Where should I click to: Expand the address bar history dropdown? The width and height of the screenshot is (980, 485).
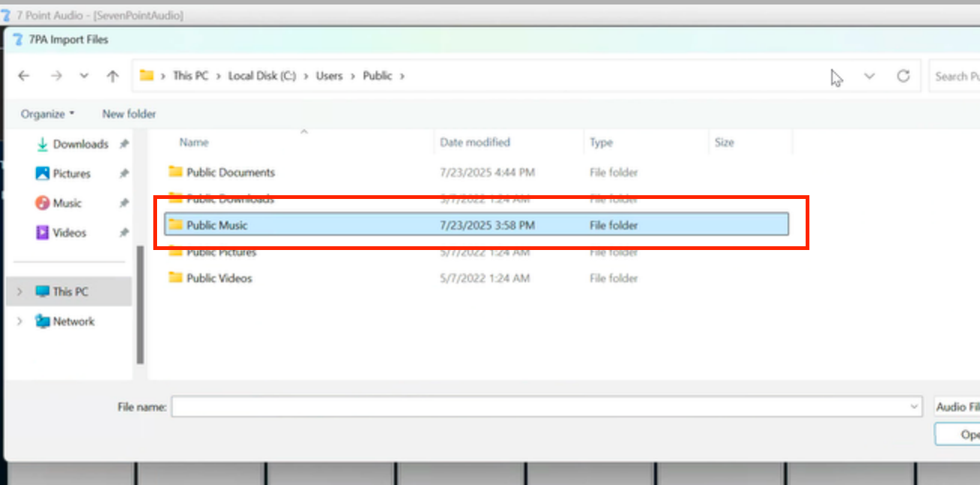point(870,76)
